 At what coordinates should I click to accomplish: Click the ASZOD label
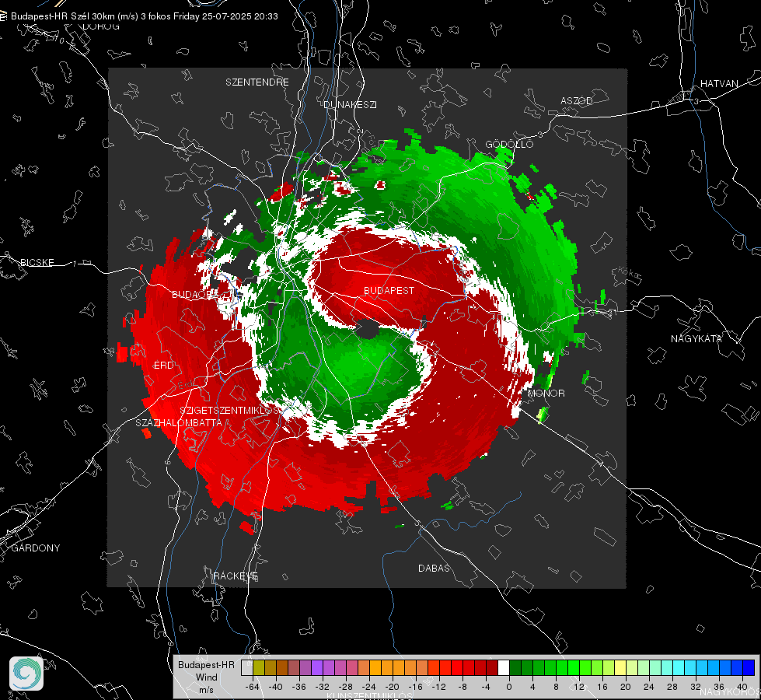point(577,100)
